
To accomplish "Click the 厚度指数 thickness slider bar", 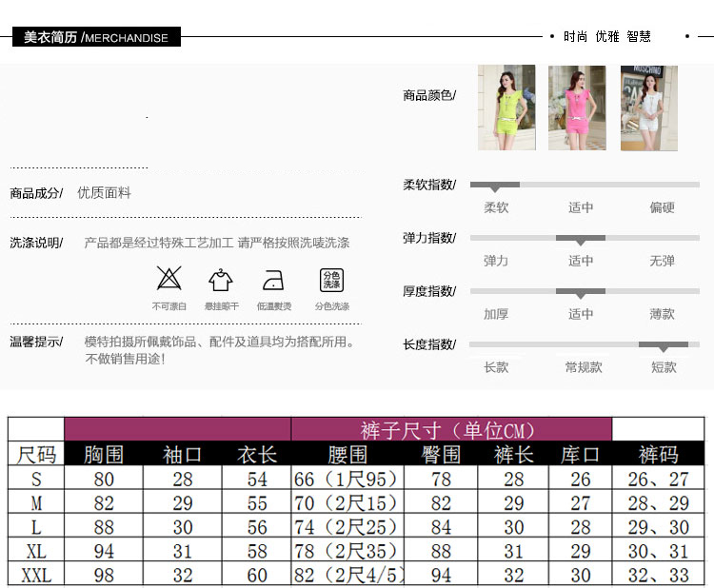I will [585, 291].
